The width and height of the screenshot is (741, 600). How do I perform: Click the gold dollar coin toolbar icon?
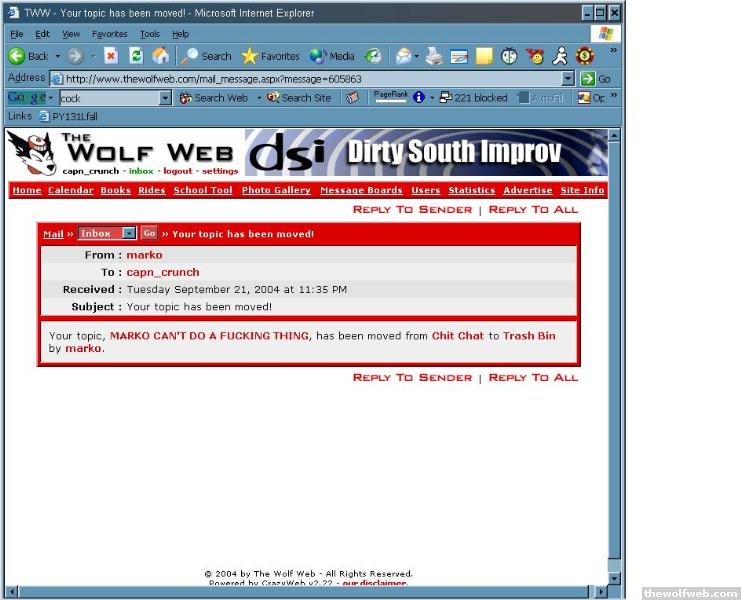click(585, 56)
